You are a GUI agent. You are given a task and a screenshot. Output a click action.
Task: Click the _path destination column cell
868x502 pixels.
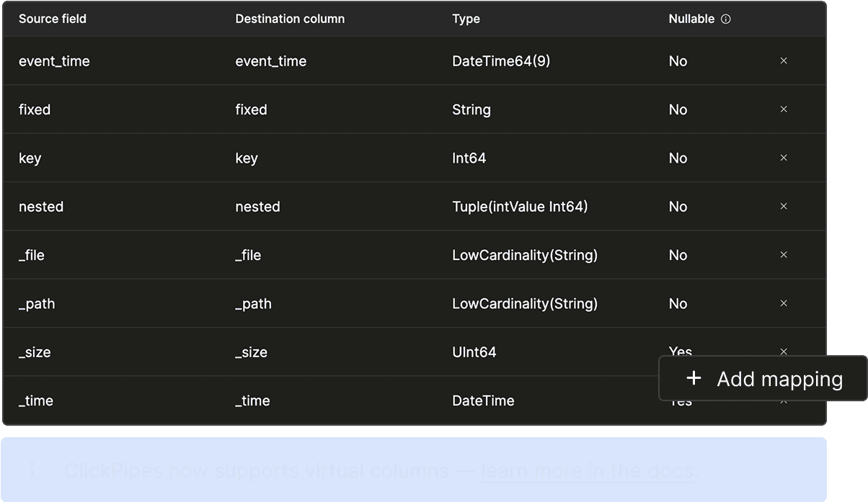pyautogui.click(x=253, y=304)
